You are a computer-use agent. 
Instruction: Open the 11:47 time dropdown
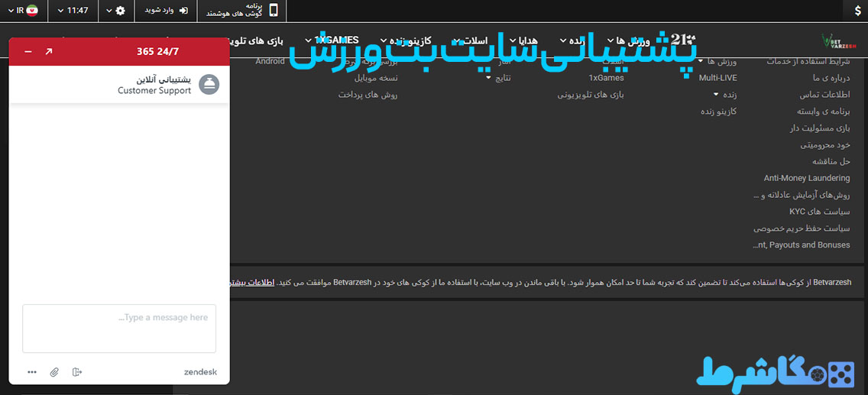click(73, 11)
